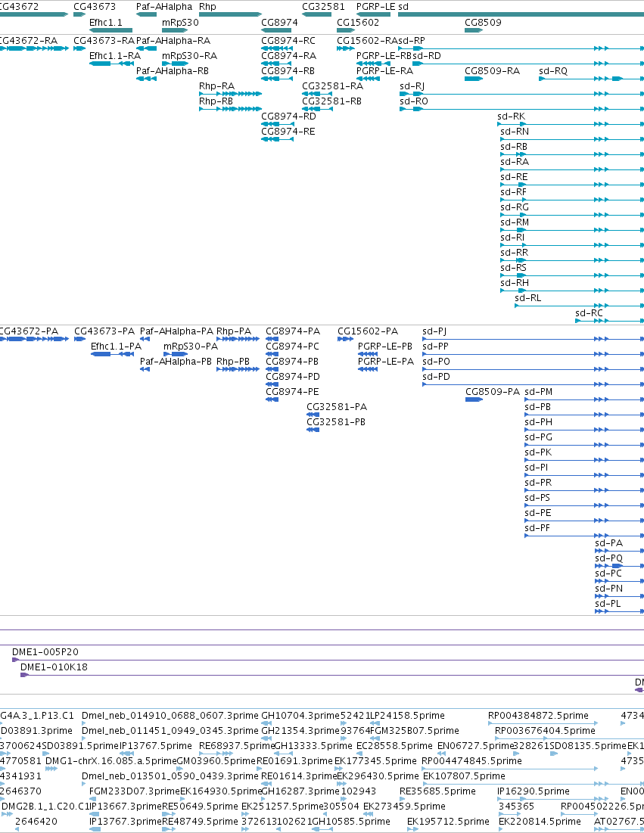
Task: Select transcript CG8974-RC
Action: point(288,41)
